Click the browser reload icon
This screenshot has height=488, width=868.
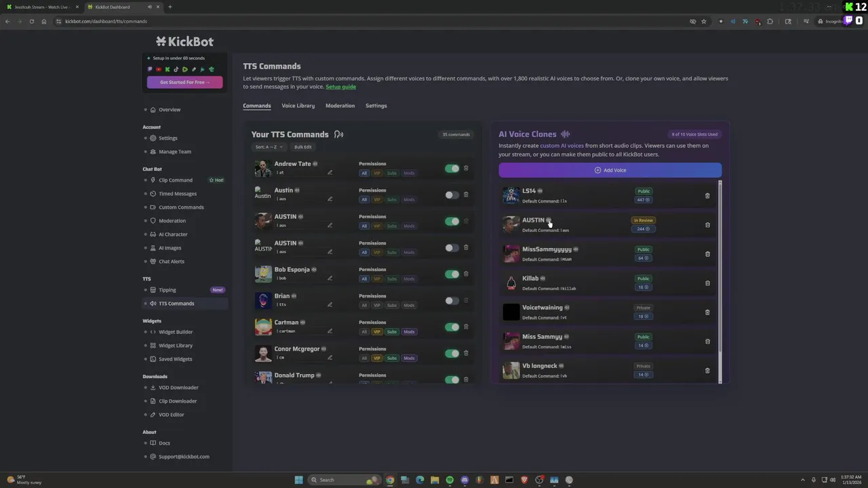pos(31,21)
